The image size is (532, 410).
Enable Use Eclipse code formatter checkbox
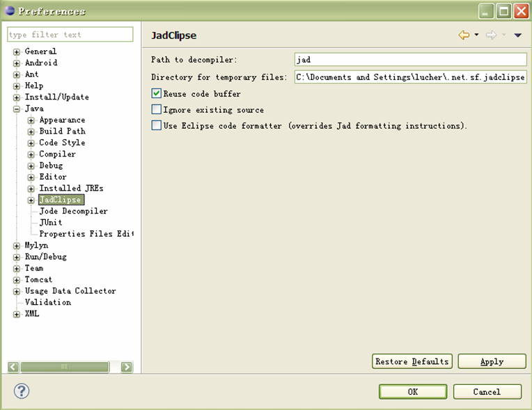pyautogui.click(x=157, y=125)
